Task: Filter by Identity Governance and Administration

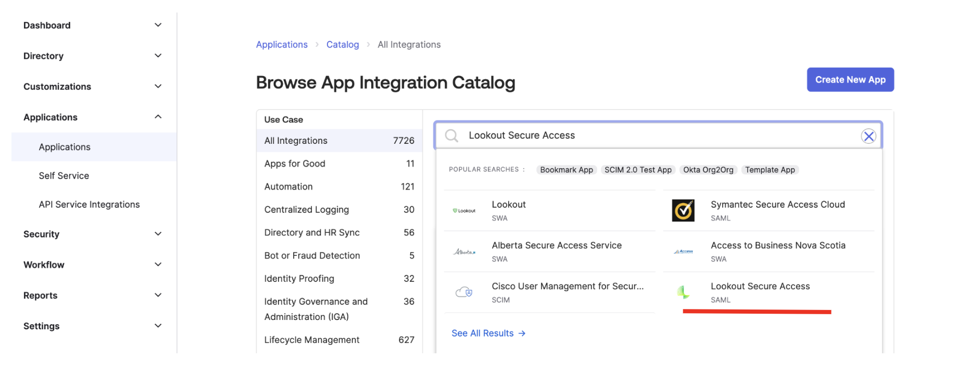Action: tap(339, 309)
